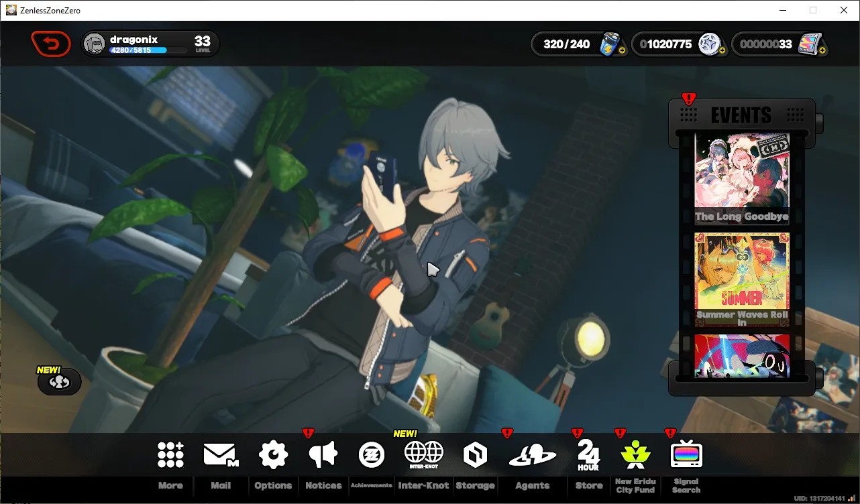Add Dennies using the plus button
The width and height of the screenshot is (860, 504).
click(722, 50)
